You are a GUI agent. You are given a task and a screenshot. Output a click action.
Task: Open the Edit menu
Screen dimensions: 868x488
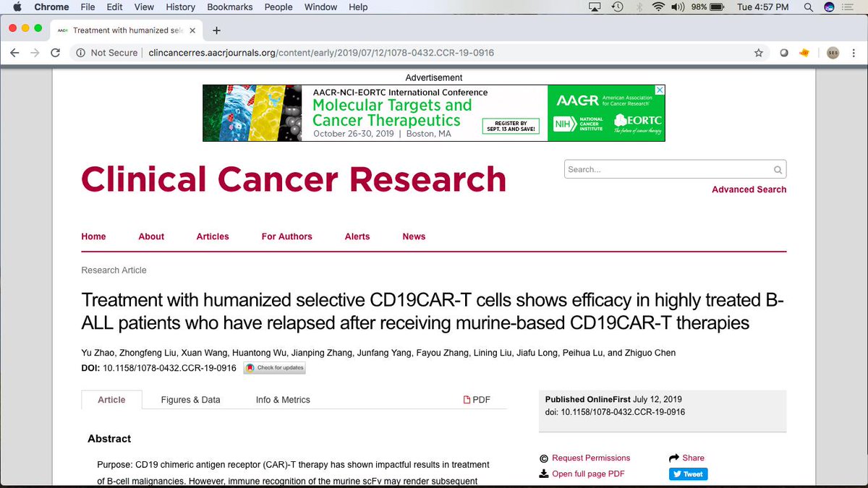click(x=114, y=7)
